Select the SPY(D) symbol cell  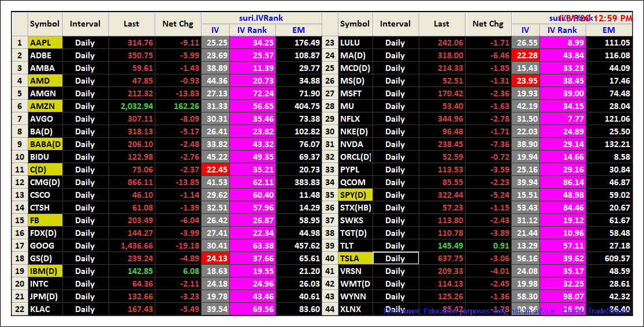pyautogui.click(x=355, y=196)
